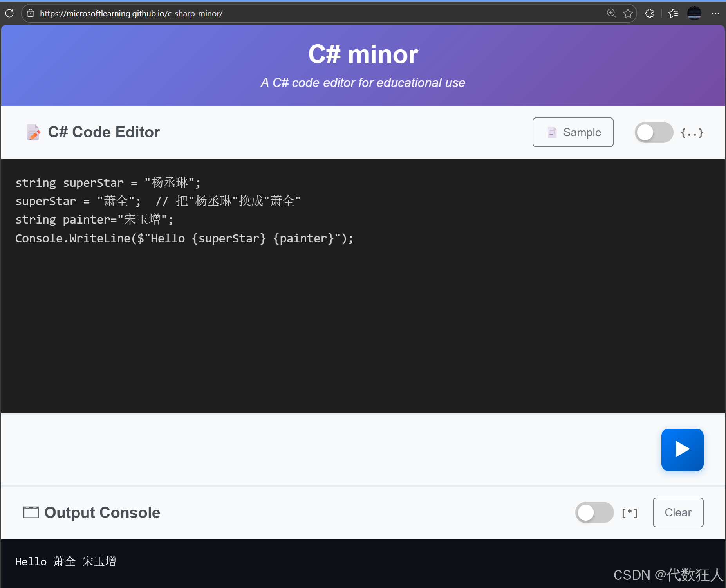Run the code with the blue play button

(x=682, y=449)
